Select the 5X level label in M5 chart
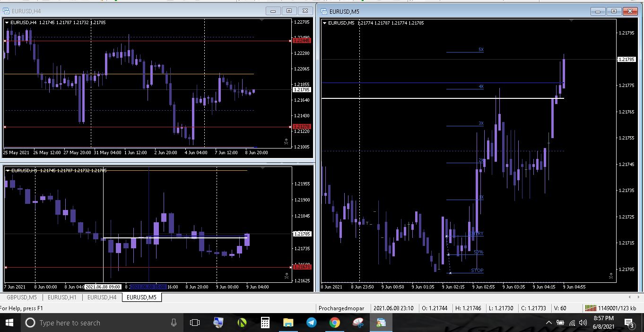Viewport: 644px width, 332px height. pos(481,50)
